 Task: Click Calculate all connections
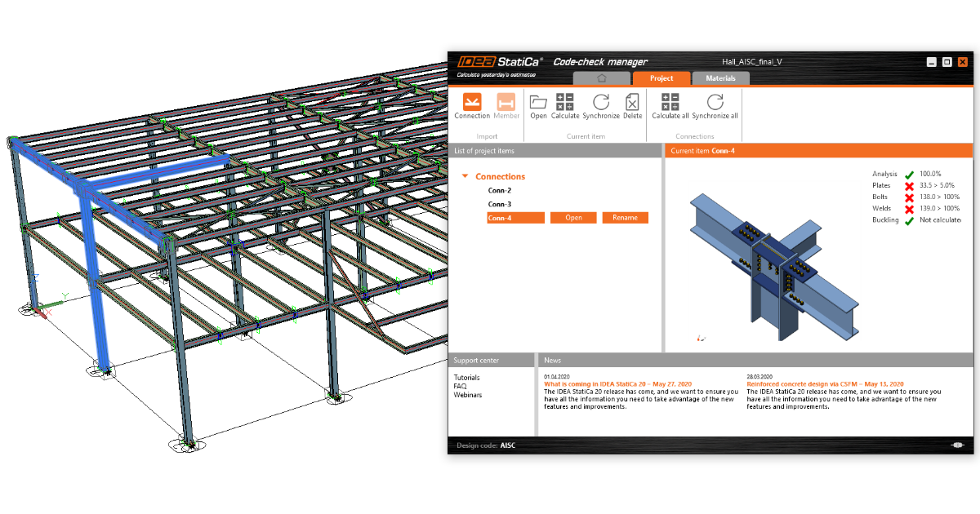tap(670, 102)
